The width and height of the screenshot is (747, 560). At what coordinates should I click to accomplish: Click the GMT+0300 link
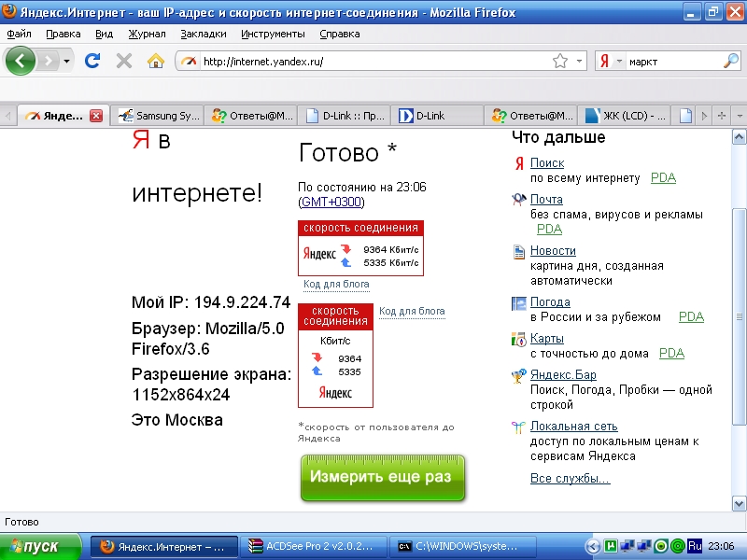click(331, 202)
